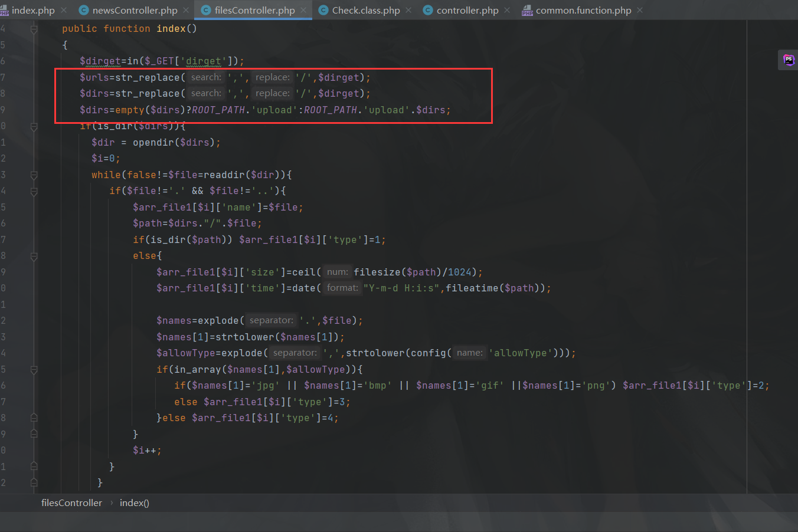Image resolution: width=798 pixels, height=532 pixels.
Task: Switch to the Check.class.php tab
Action: (x=366, y=10)
